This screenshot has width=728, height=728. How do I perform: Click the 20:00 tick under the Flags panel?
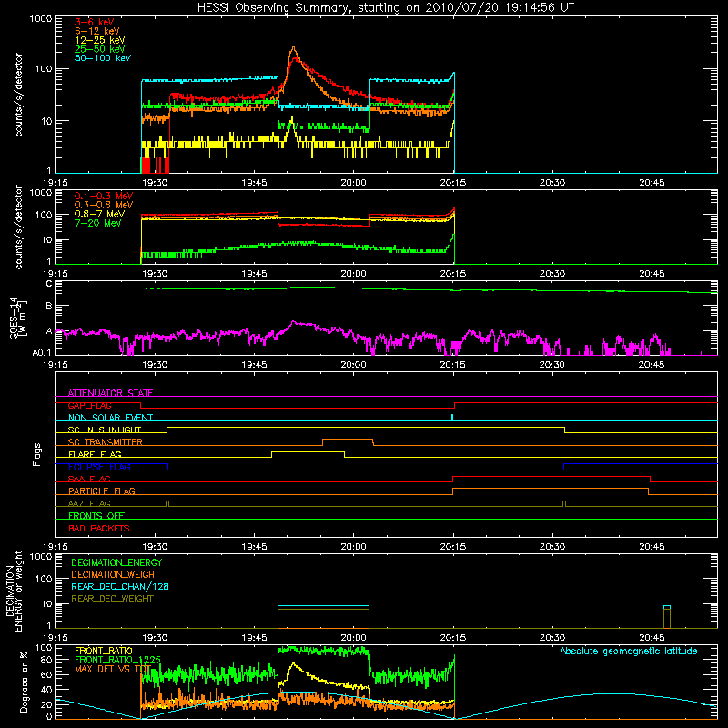[353, 547]
